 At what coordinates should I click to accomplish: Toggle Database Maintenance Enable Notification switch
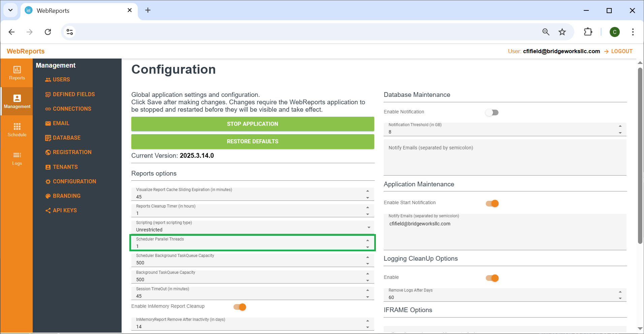[492, 112]
